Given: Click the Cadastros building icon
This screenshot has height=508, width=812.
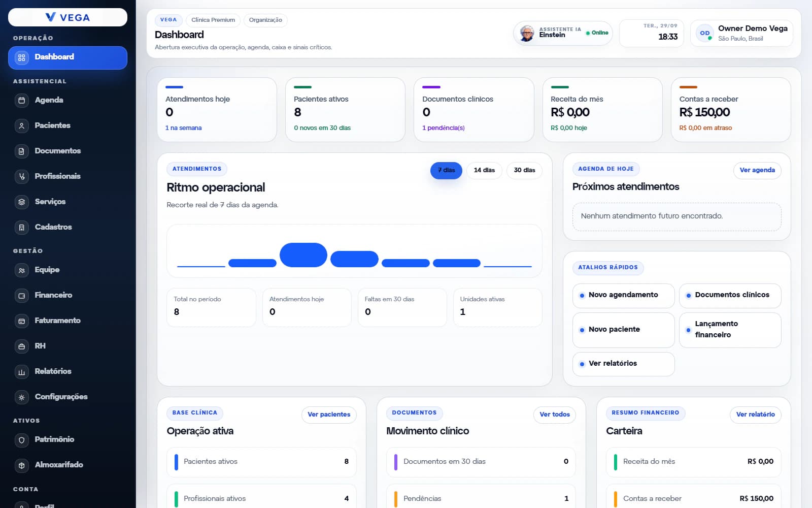Looking at the screenshot, I should (x=21, y=227).
